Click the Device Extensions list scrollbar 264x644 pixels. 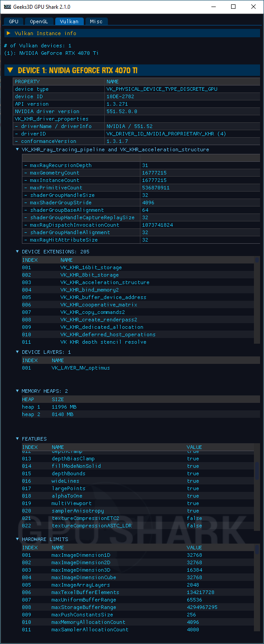coord(257,298)
